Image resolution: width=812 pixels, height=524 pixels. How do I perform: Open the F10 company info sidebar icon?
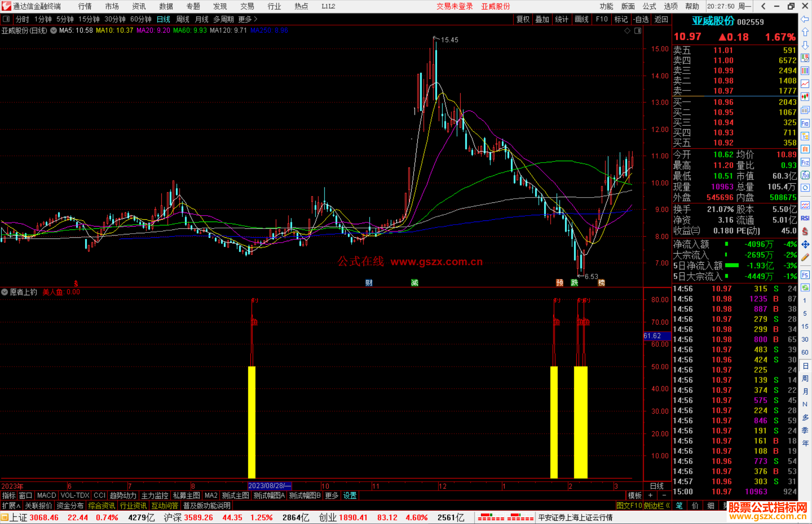[805, 123]
